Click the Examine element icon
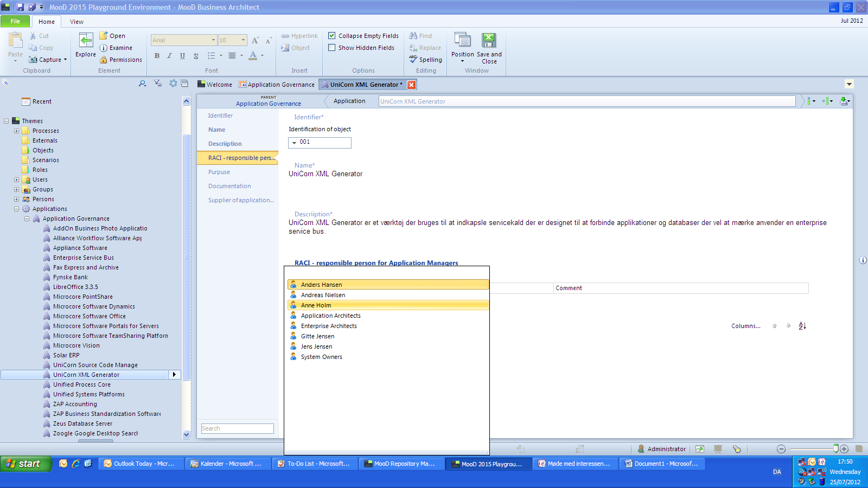 (x=104, y=48)
